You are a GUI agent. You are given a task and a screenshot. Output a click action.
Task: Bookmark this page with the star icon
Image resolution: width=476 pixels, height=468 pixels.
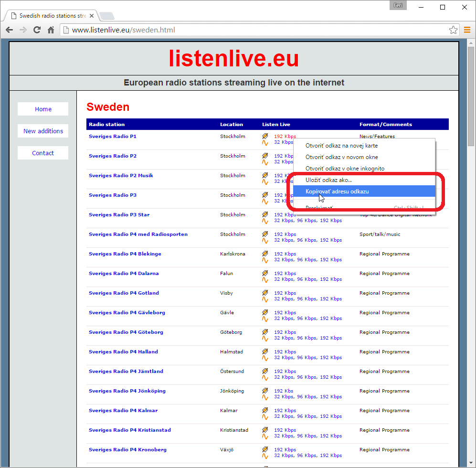click(453, 30)
